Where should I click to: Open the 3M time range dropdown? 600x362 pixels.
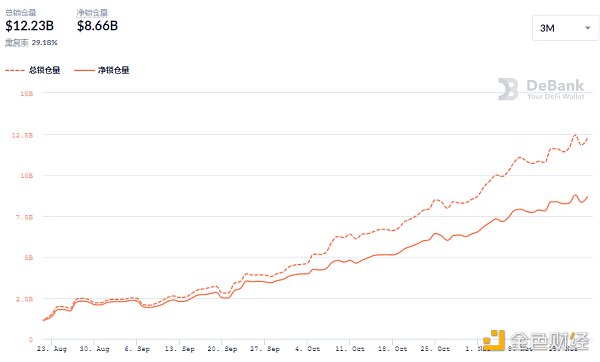click(565, 28)
